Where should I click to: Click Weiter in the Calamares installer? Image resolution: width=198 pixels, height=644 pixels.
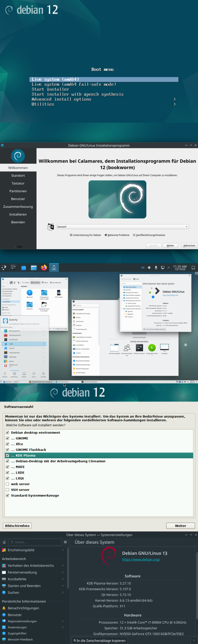point(170,245)
